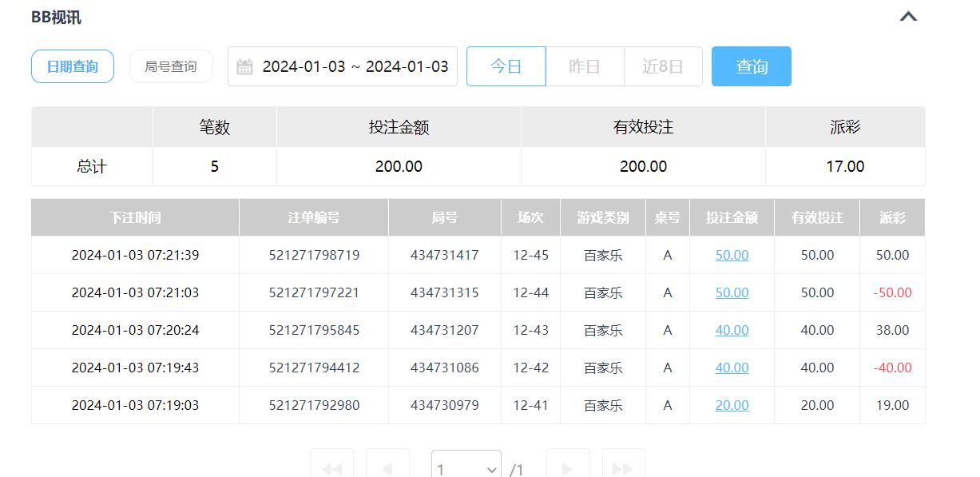Click the 下注时间 column header

point(135,217)
